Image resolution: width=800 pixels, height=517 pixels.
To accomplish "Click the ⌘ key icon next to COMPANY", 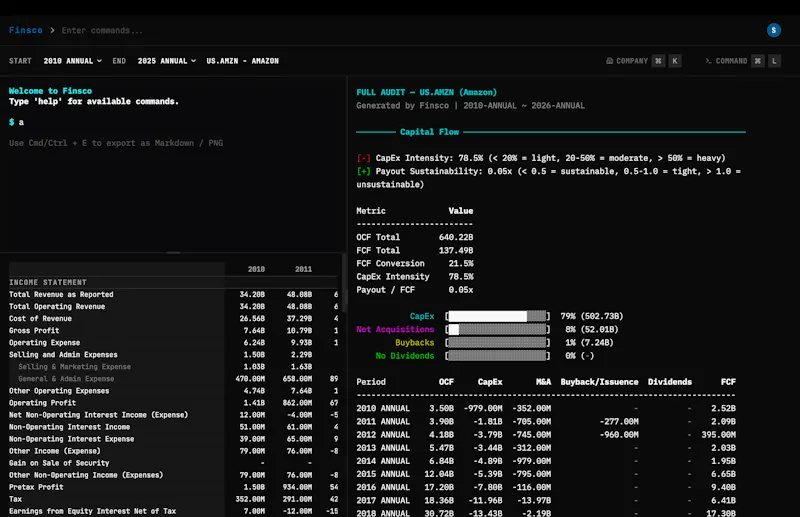I will tap(658, 61).
